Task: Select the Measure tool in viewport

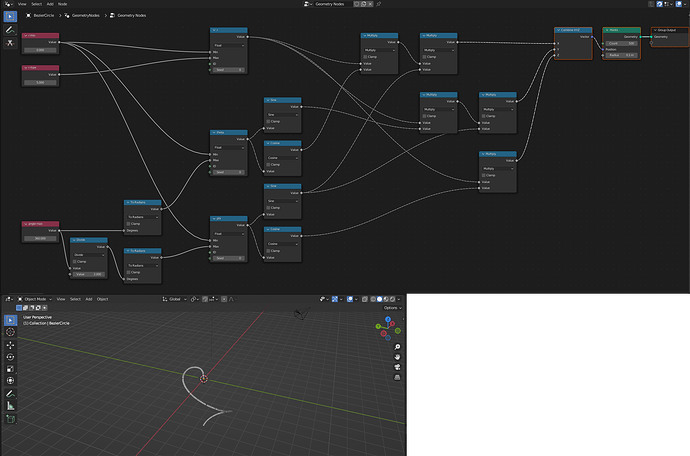Action: pyautogui.click(x=11, y=406)
